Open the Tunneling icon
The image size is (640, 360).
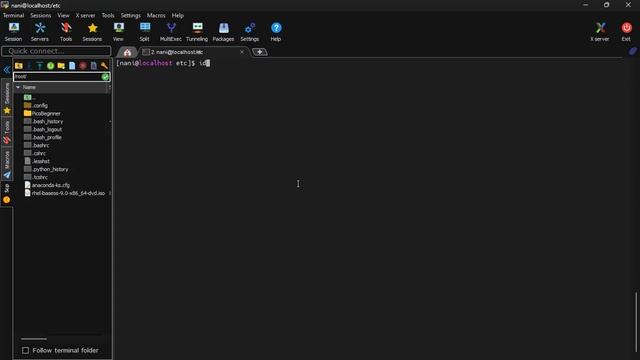click(197, 31)
